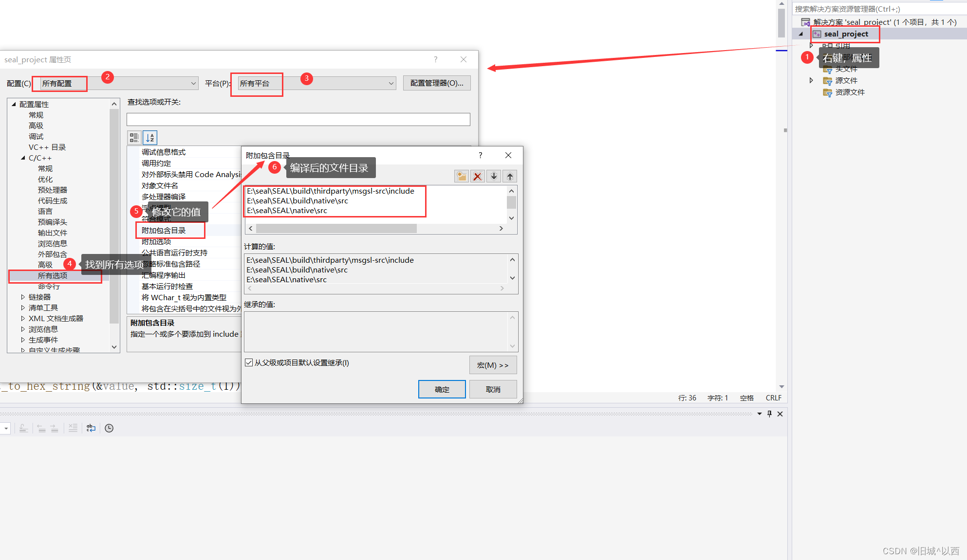The image size is (967, 560).
Task: Click the 配置管理器(O)... button
Action: tap(437, 83)
